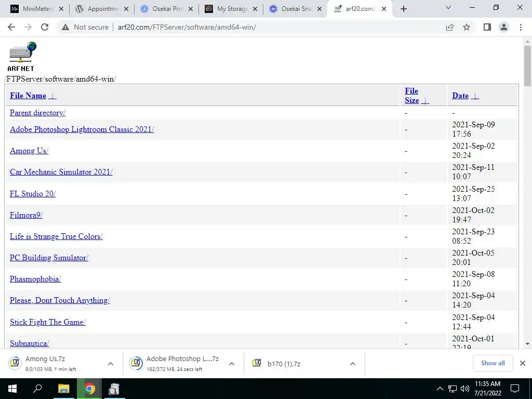Click the page vertical scrollbar thumb

pyautogui.click(x=527, y=66)
